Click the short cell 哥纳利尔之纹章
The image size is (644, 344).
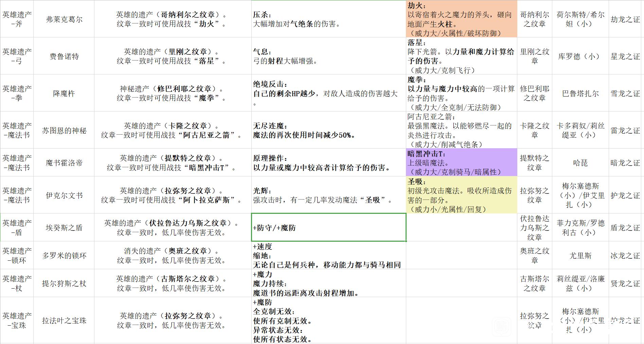(x=535, y=19)
